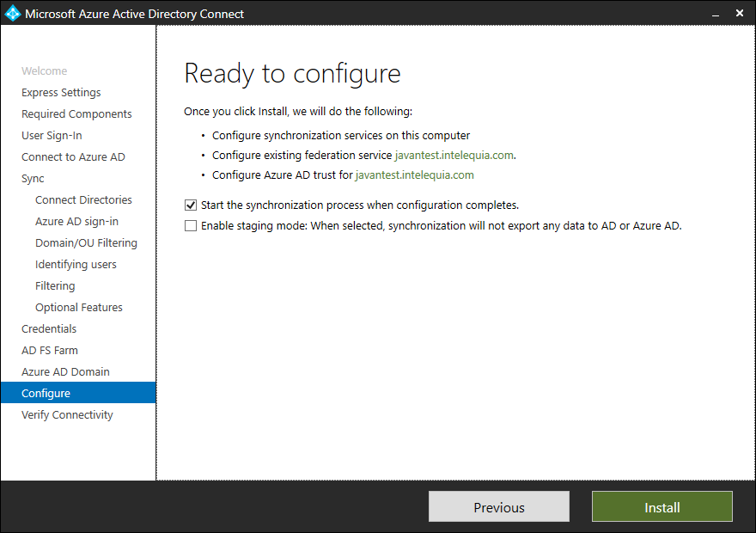Click the Azure AD trust javantest.intelequia.com link

click(x=414, y=174)
